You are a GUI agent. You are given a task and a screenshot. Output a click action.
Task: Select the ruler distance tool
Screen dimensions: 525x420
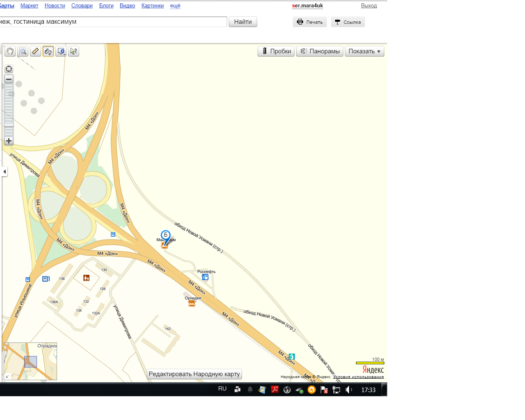pyautogui.click(x=35, y=51)
